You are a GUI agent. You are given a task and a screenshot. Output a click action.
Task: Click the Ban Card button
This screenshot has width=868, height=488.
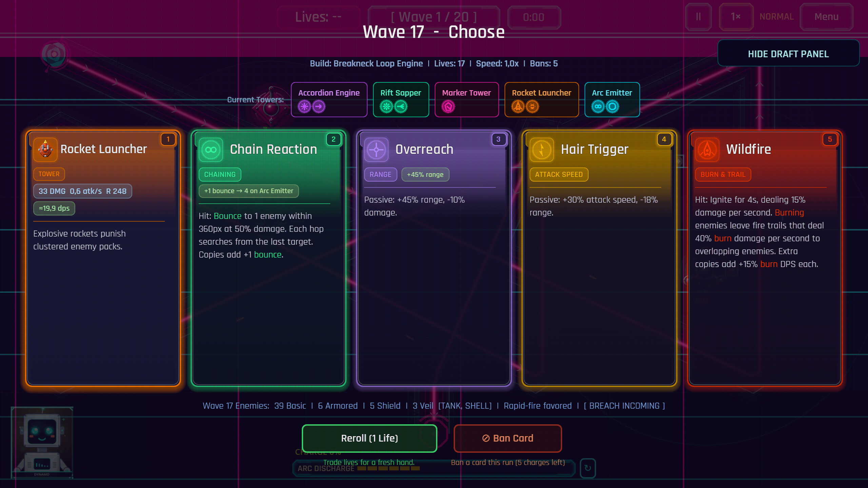pos(508,438)
